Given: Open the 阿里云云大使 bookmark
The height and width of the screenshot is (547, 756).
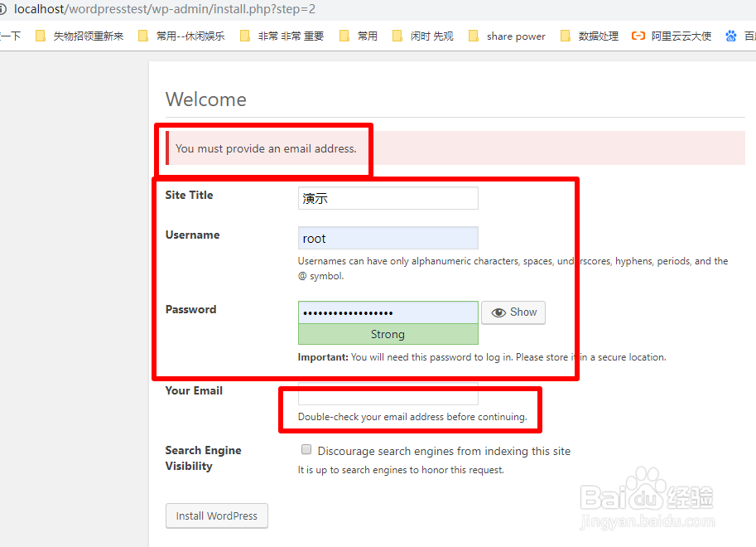Looking at the screenshot, I should (x=672, y=36).
